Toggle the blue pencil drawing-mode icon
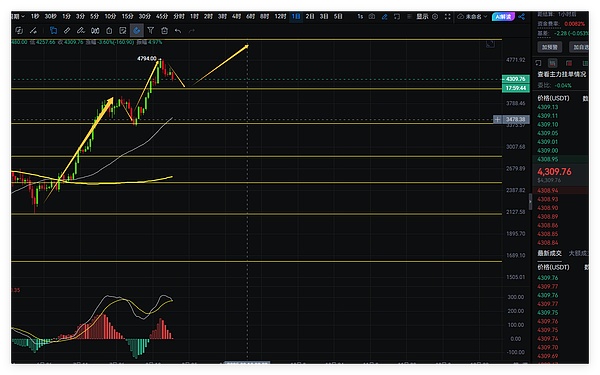This screenshot has height=375, width=600. point(385,16)
